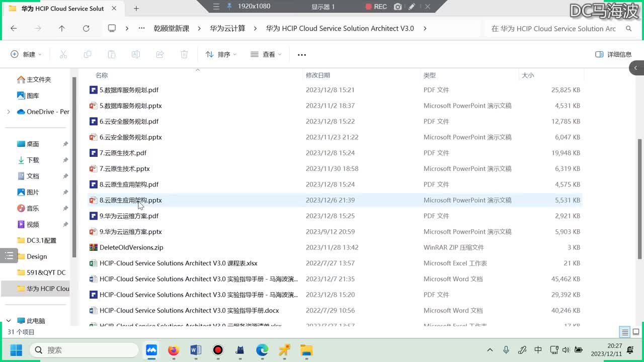Expand the OneDrive tree node
644x362 pixels.
8,112
